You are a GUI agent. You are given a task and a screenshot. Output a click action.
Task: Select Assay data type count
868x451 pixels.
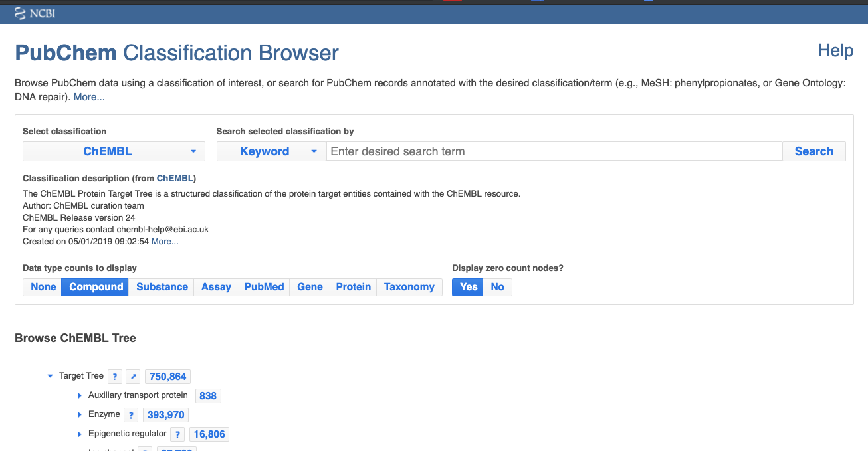tap(216, 287)
